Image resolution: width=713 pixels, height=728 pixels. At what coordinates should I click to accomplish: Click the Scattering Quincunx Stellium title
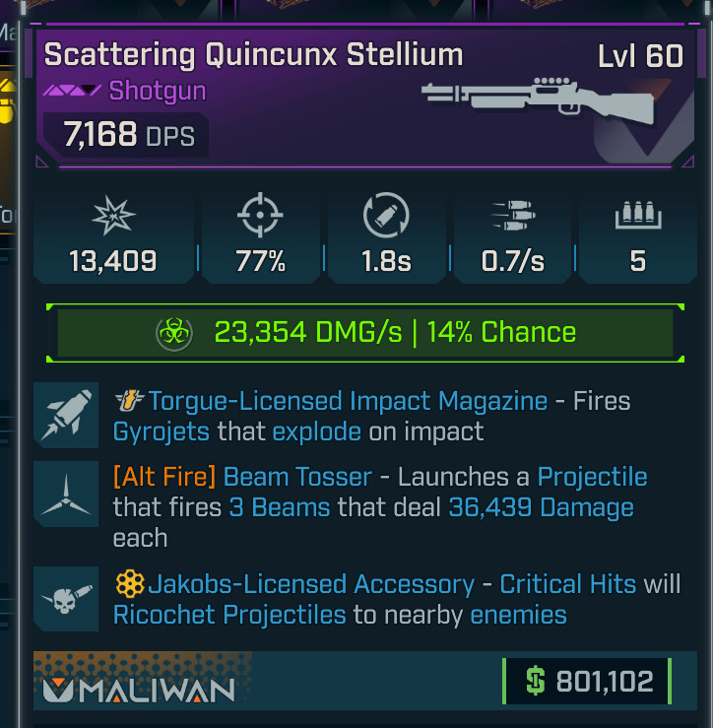click(253, 55)
